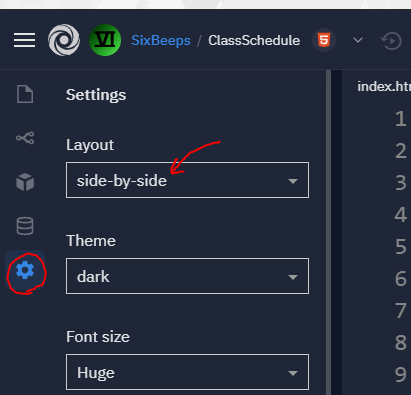Open the Packages cube icon
Screen dimensions: 411x395
(25, 182)
